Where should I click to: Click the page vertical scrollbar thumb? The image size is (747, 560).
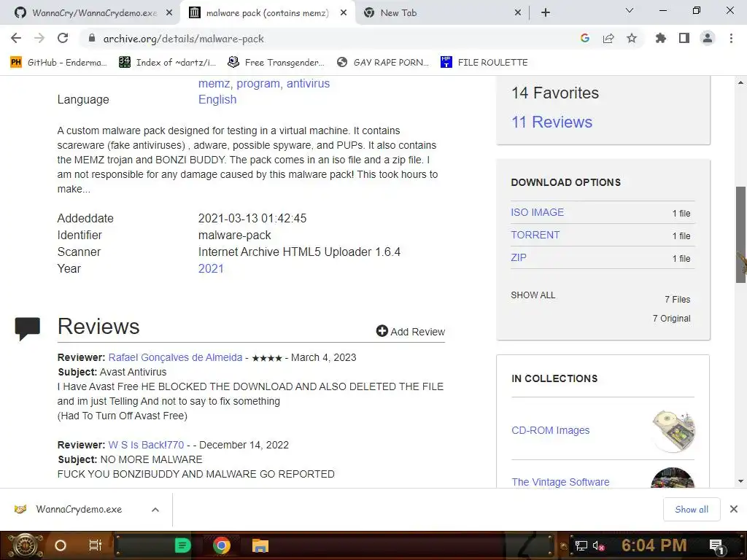click(x=741, y=235)
